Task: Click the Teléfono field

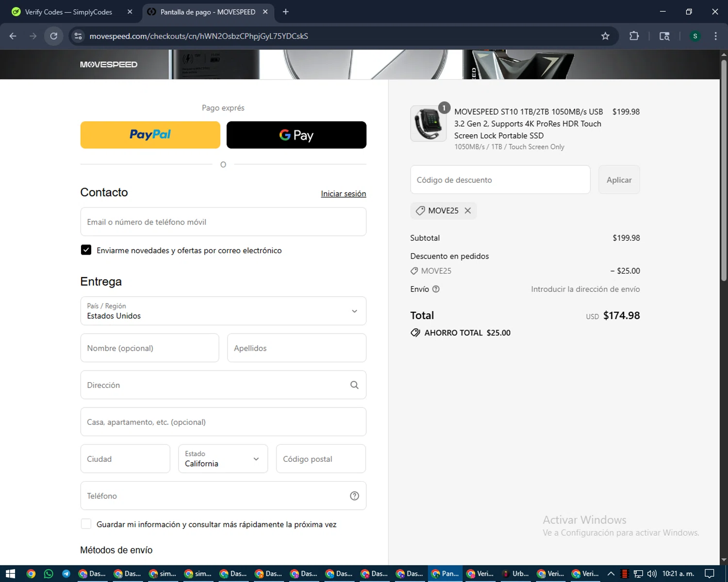Action: pyautogui.click(x=223, y=496)
